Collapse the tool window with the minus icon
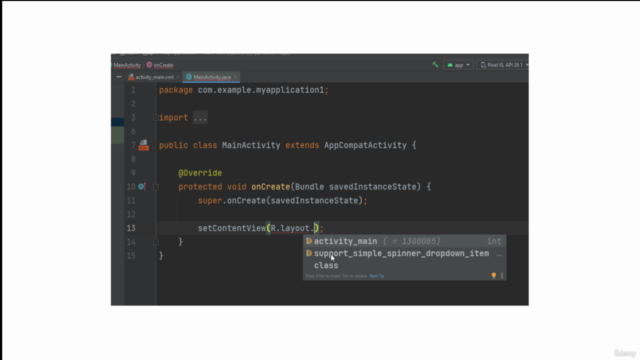 click(x=119, y=77)
